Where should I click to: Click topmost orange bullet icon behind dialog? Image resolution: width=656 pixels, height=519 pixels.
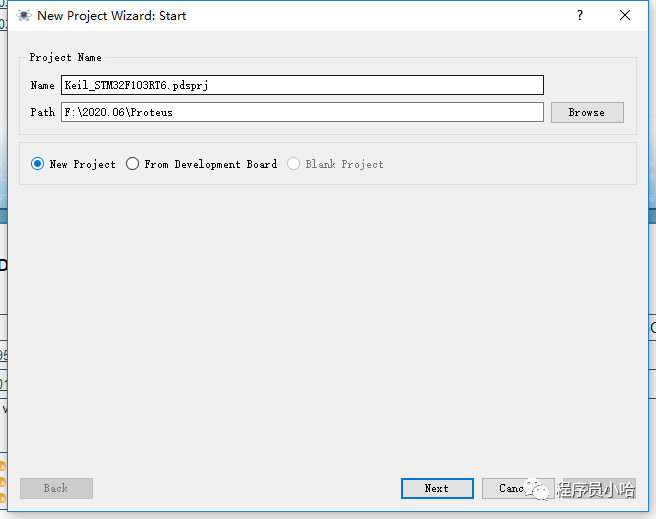[3, 466]
